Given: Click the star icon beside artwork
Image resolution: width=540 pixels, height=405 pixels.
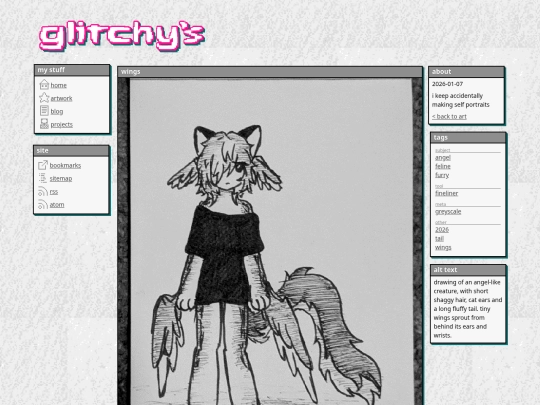Looking at the screenshot, I should tap(44, 97).
